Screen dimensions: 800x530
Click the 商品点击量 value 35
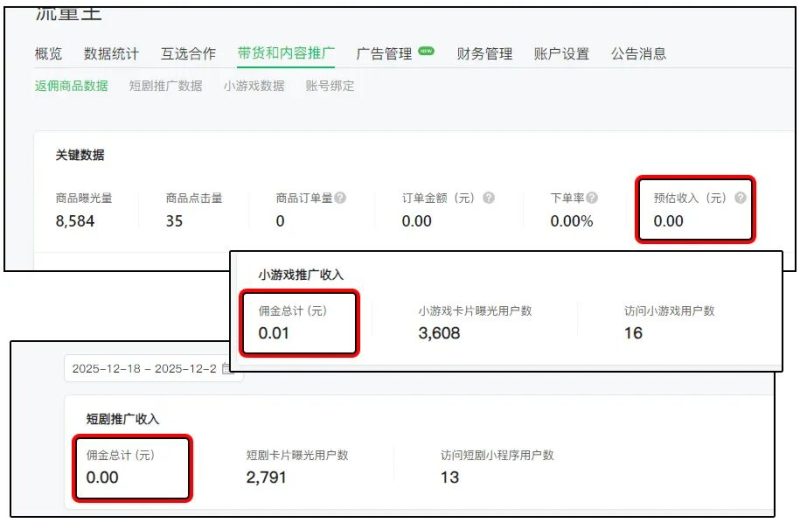pos(174,221)
